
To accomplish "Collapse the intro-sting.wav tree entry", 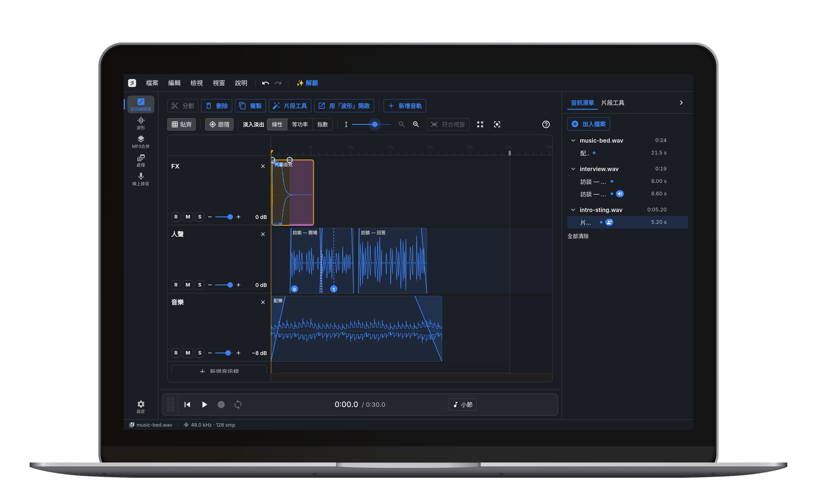I will pos(573,210).
